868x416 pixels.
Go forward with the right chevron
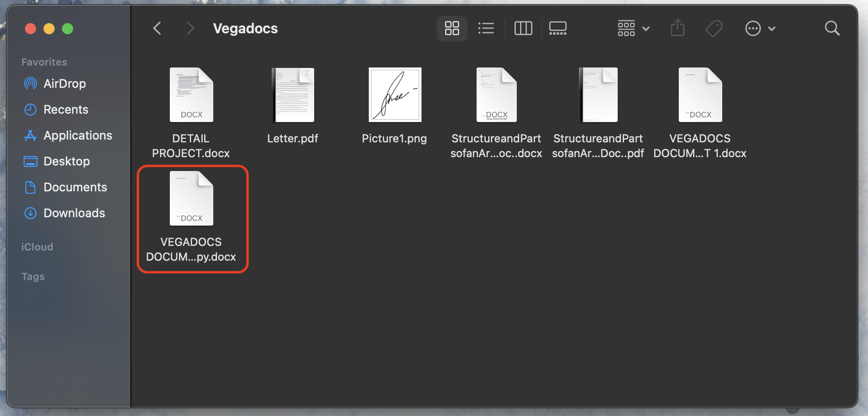[x=190, y=29]
